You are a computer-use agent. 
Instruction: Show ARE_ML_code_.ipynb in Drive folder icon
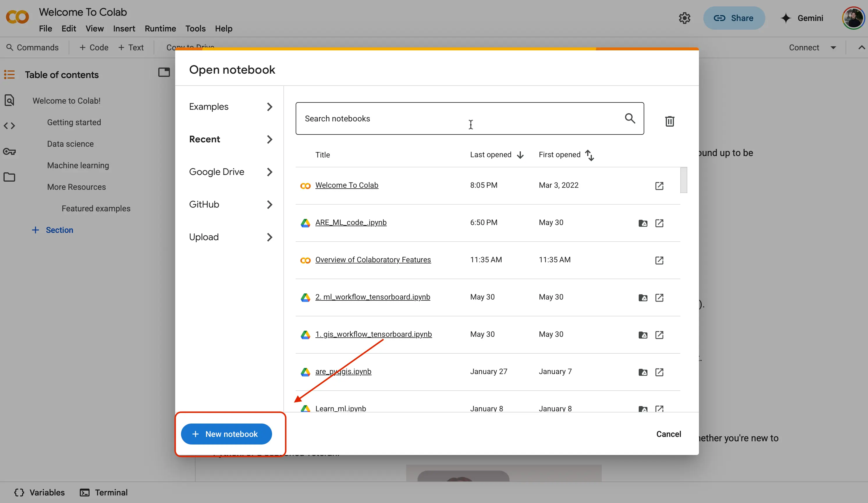[643, 223]
